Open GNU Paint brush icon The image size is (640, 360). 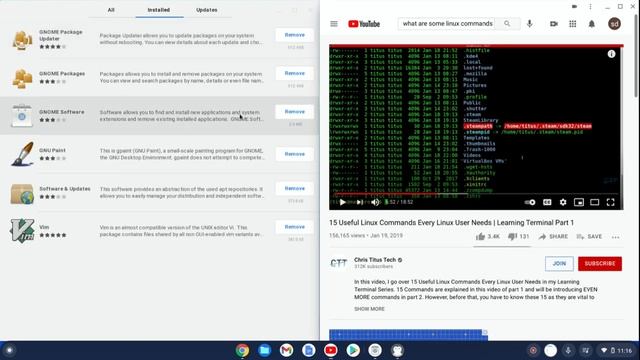click(x=22, y=154)
